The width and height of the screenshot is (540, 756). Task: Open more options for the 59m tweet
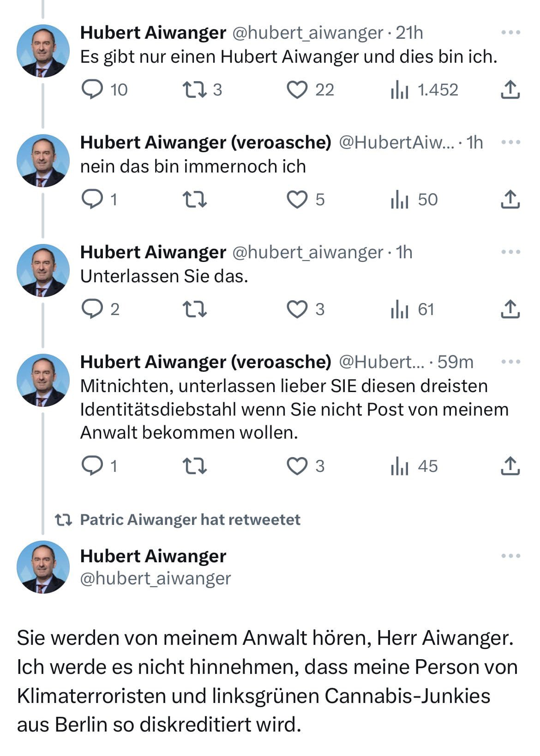(x=511, y=362)
